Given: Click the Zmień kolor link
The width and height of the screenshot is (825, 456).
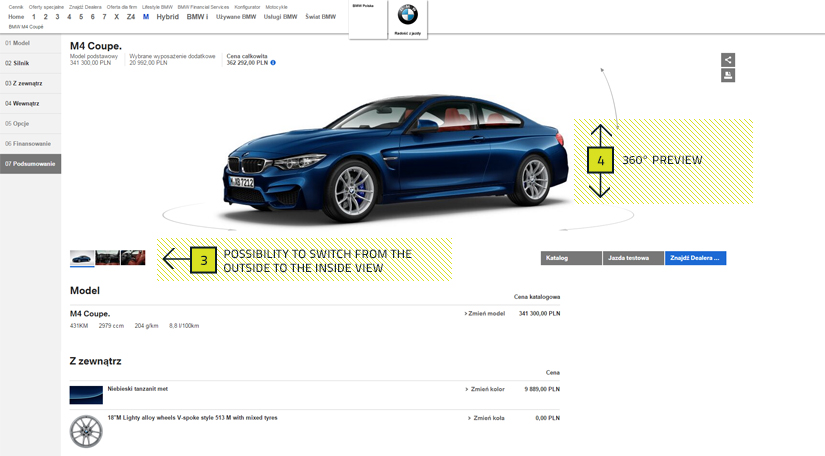Looking at the screenshot, I should [x=485, y=389].
